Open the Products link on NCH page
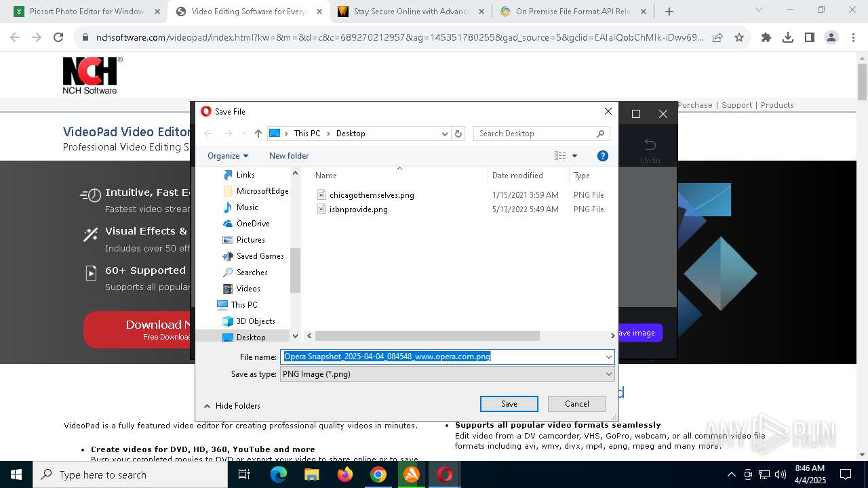The image size is (868, 488). click(x=777, y=105)
